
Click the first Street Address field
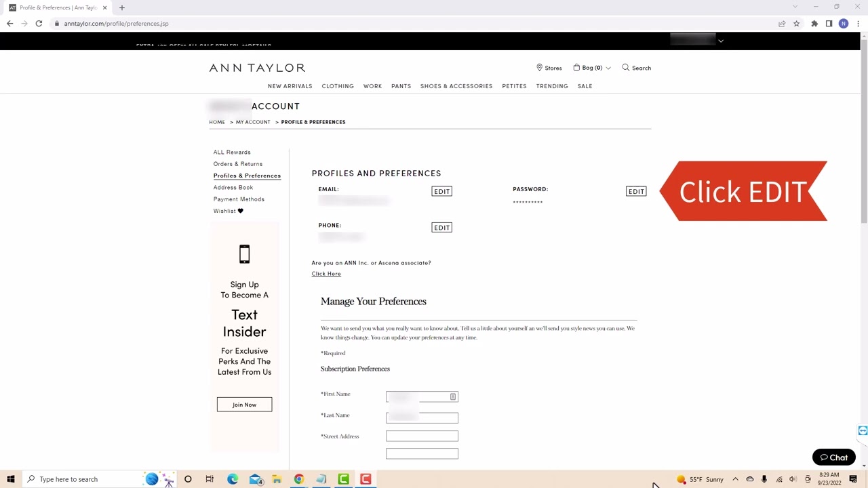point(422,436)
